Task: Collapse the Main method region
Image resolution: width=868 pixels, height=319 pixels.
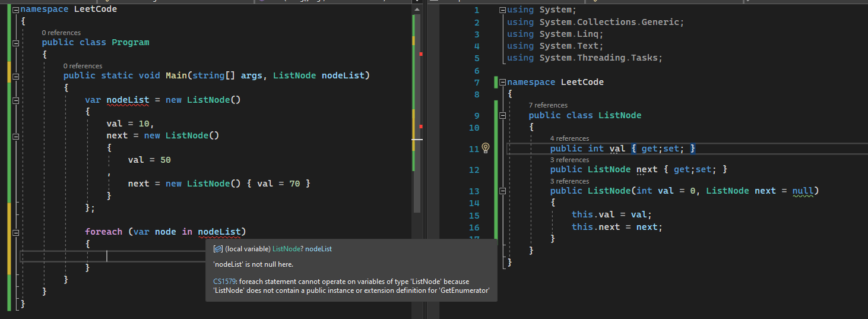Action: 15,76
